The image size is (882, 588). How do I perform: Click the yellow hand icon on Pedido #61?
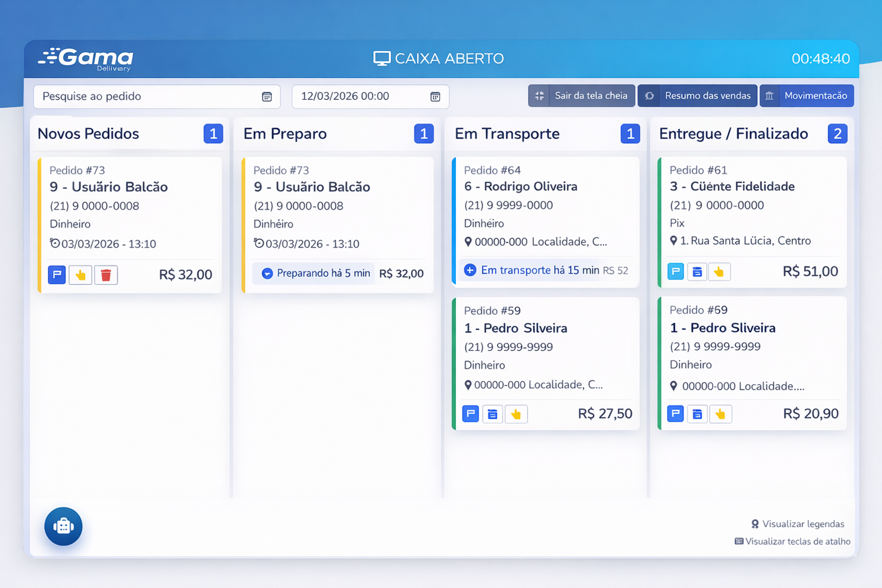point(719,272)
